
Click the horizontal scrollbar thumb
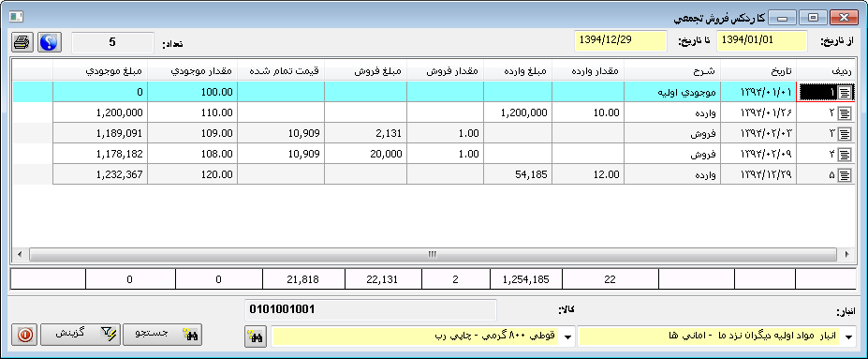(433, 254)
